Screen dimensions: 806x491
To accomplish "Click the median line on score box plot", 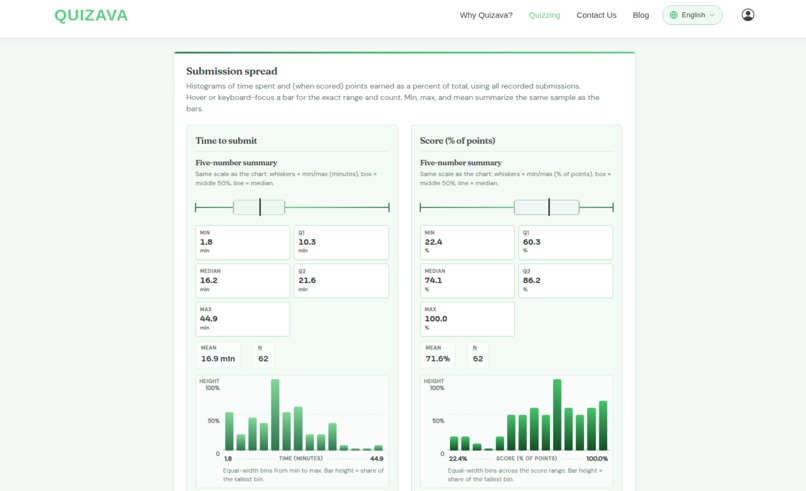I will click(x=549, y=207).
